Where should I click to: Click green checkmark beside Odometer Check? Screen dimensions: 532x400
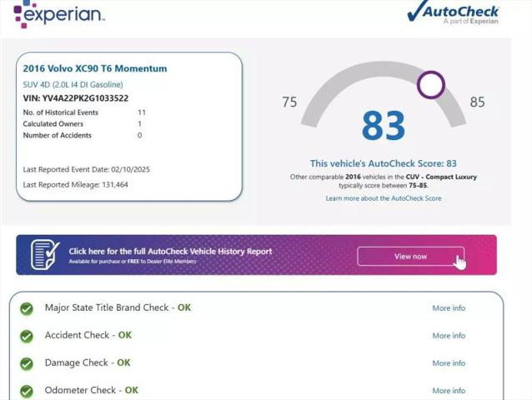pos(27,391)
